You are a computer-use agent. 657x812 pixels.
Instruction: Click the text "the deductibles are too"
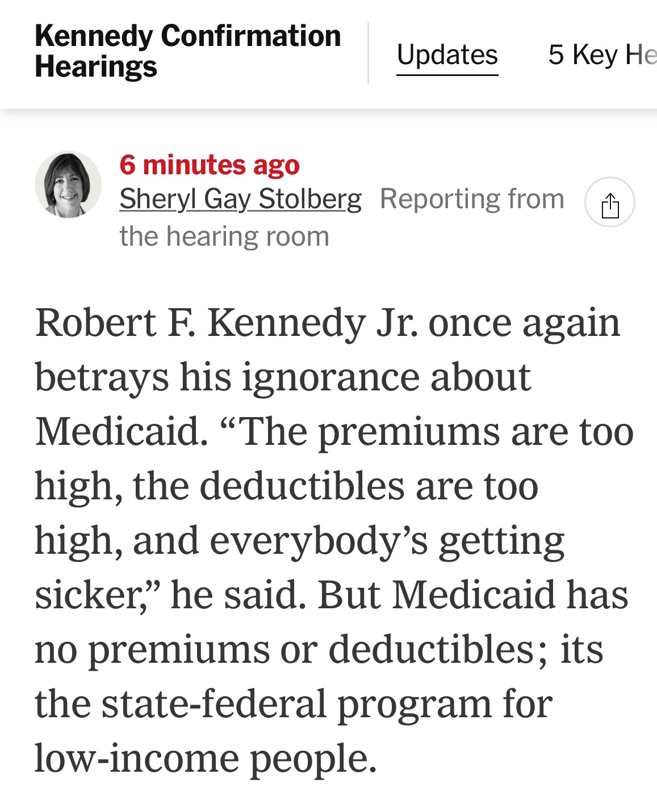point(335,486)
